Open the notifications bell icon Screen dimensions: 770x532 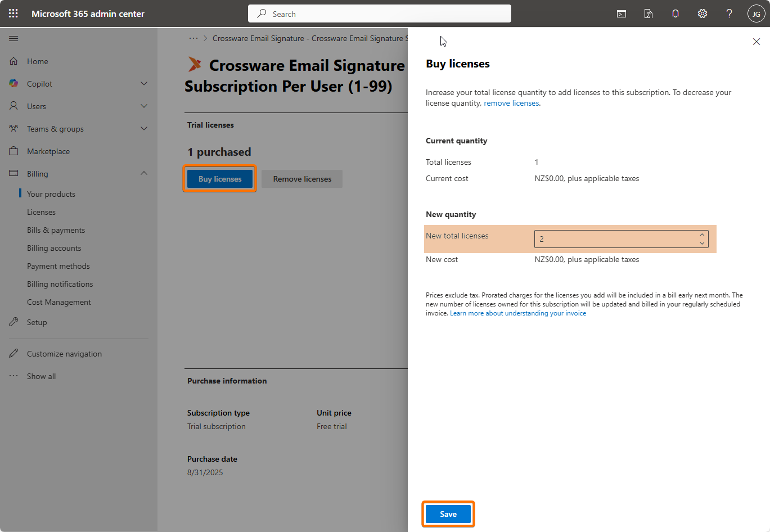676,13
